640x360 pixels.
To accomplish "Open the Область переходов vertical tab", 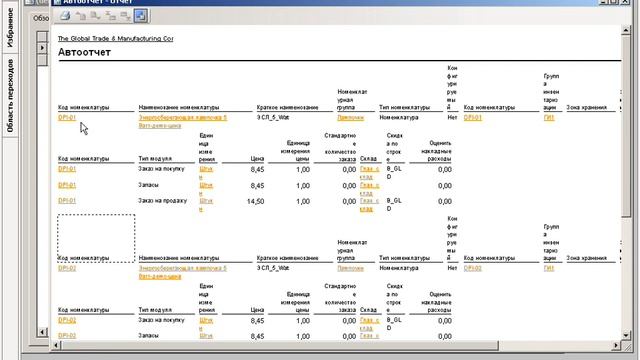I will [10, 96].
